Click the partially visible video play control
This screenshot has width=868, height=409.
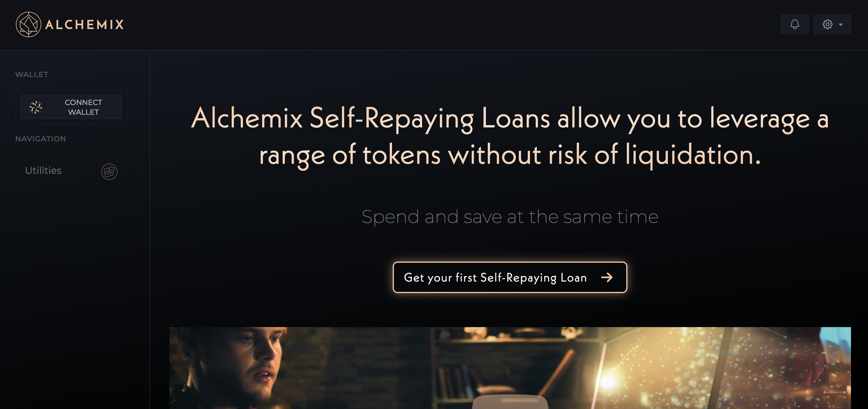pos(510,402)
